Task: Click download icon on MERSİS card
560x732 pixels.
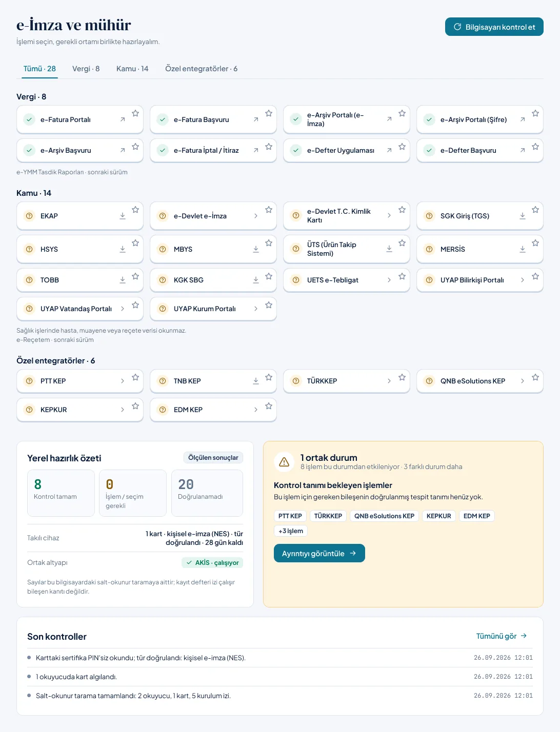Action: click(x=523, y=249)
